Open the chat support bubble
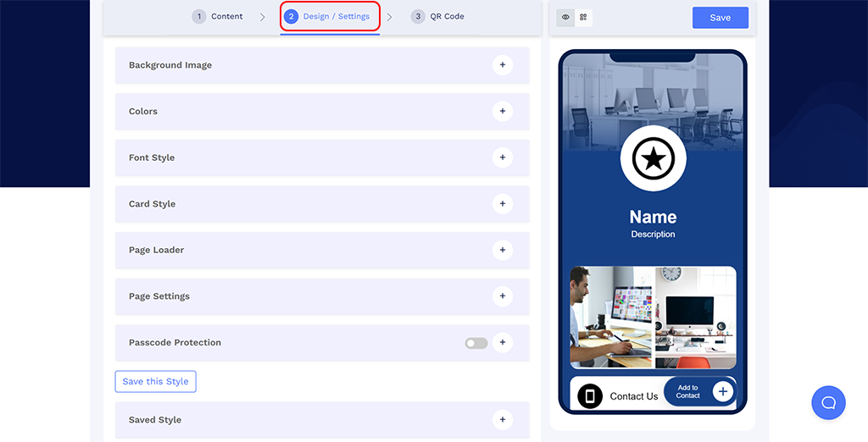Screen dimensions: 868x442 pyautogui.click(x=828, y=402)
